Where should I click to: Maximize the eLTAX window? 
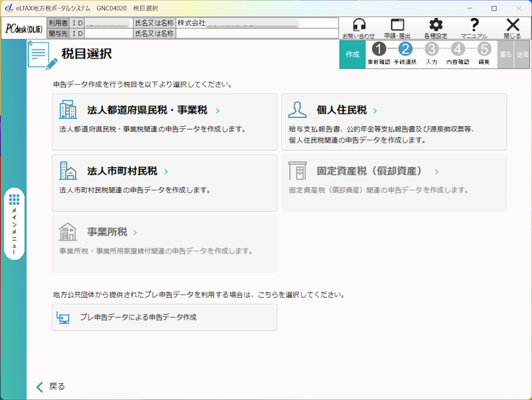[494, 8]
